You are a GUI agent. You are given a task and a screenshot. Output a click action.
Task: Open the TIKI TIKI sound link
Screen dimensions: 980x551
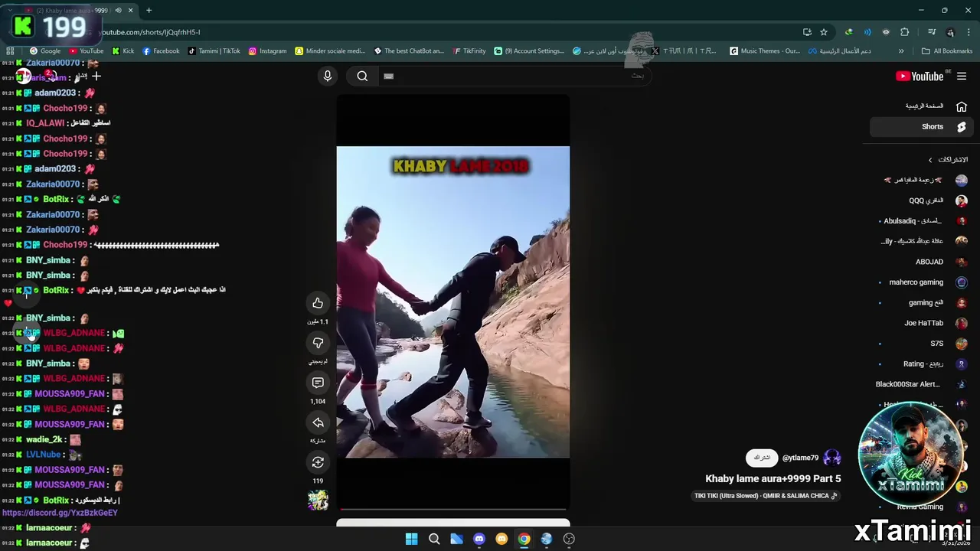click(x=765, y=496)
